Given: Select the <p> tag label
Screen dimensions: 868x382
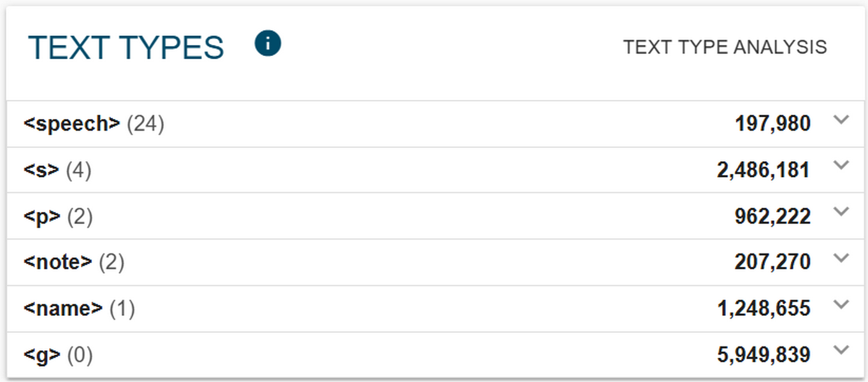Looking at the screenshot, I should pyautogui.click(x=42, y=216).
